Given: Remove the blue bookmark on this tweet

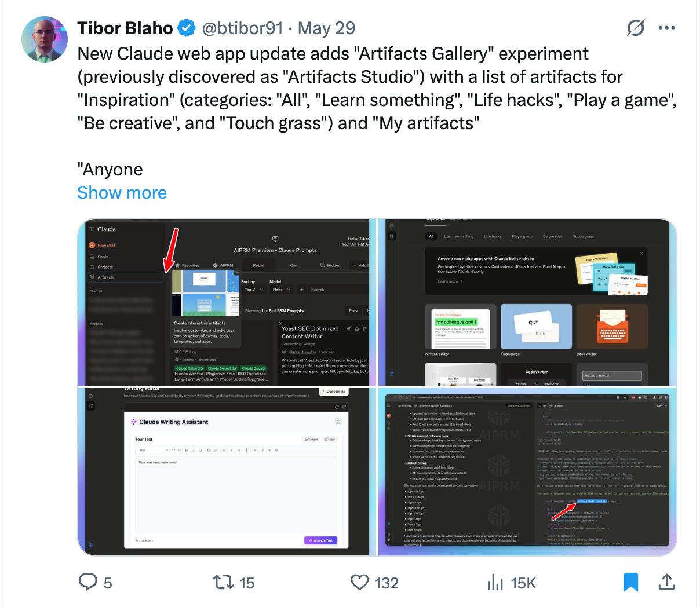Looking at the screenshot, I should pos(631,582).
